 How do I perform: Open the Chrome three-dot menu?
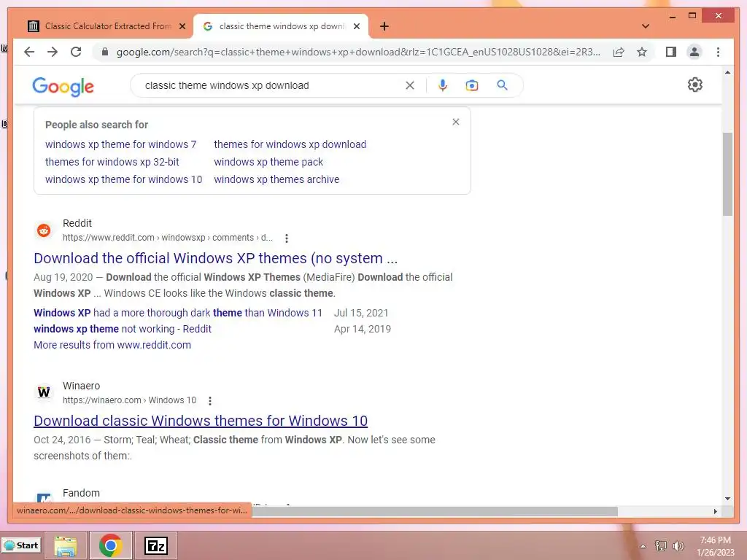718,52
